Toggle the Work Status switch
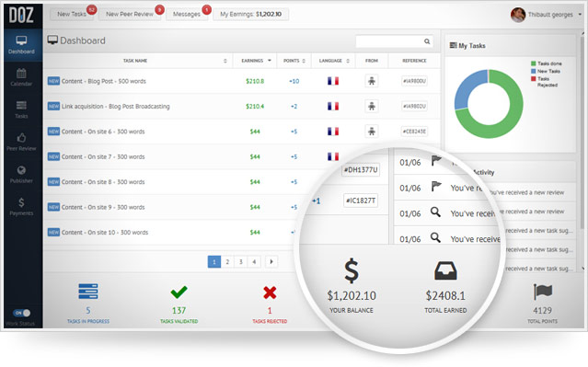 (22, 313)
